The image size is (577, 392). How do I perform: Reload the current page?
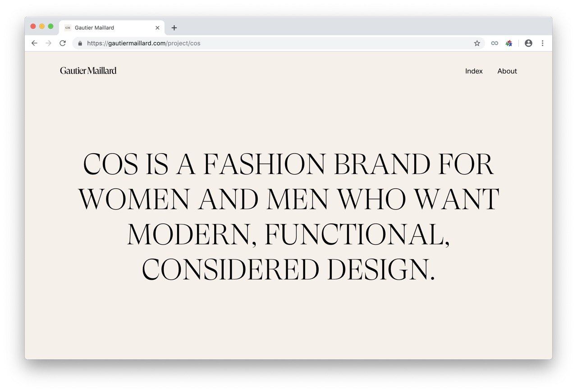(63, 43)
